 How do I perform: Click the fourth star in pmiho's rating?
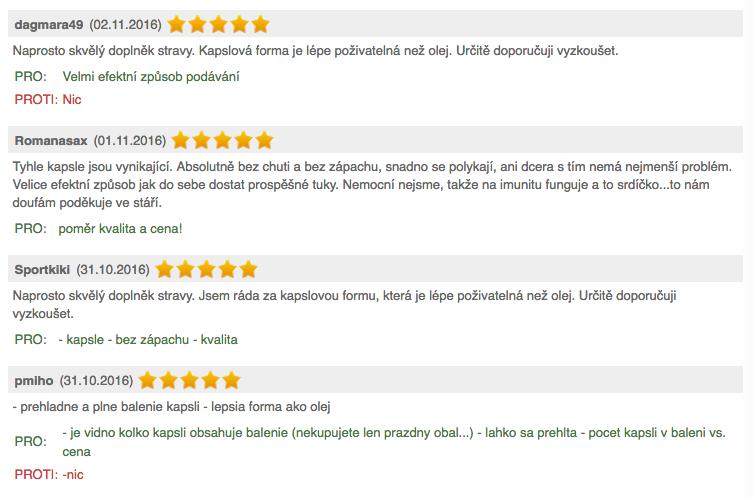pos(211,380)
